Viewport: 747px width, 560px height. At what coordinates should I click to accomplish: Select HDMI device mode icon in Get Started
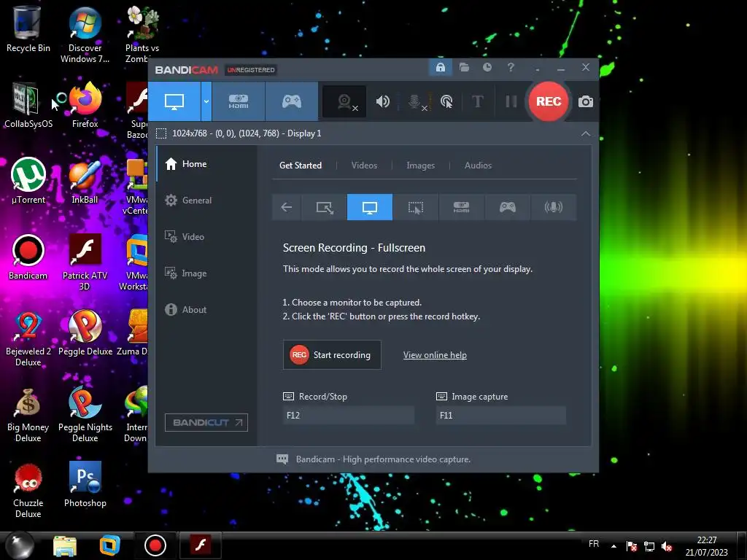(461, 207)
